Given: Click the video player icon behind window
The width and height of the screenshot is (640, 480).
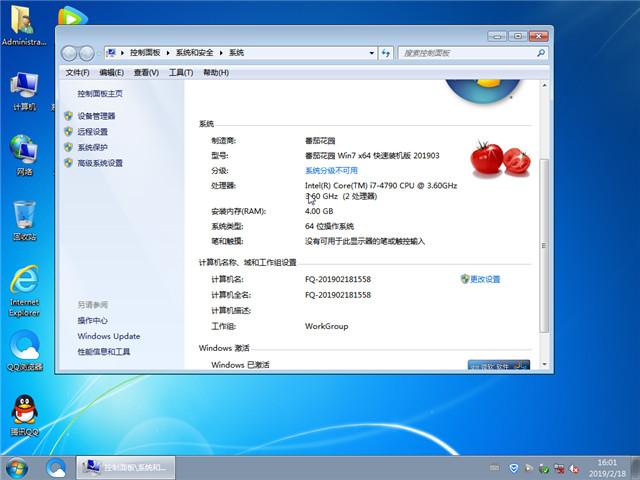Looking at the screenshot, I should [73, 16].
